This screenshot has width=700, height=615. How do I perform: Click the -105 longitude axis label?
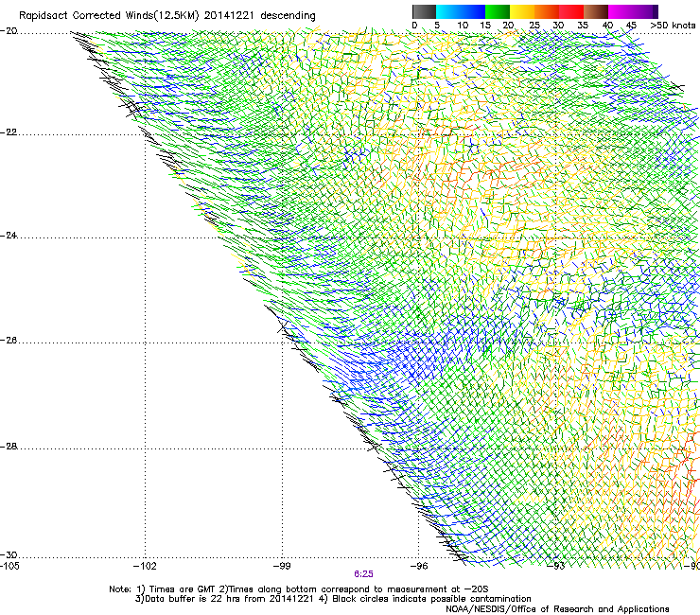pos(9,566)
